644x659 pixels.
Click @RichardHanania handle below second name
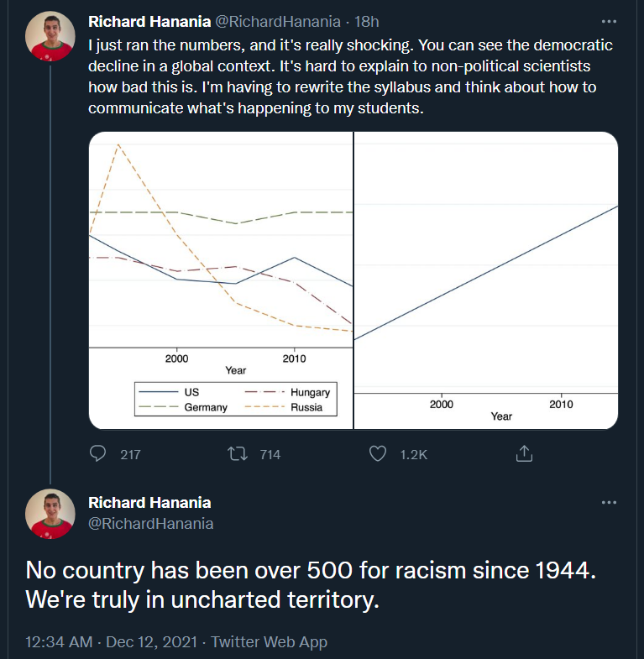coord(151,524)
